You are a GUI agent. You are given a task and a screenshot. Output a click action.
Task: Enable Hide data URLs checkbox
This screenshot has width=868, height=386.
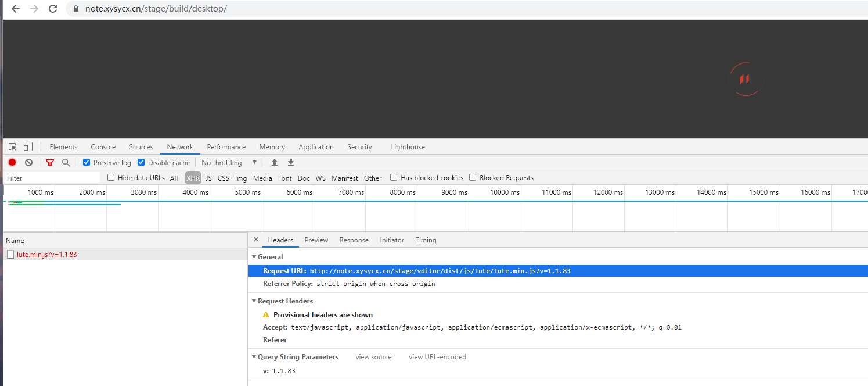click(x=111, y=178)
